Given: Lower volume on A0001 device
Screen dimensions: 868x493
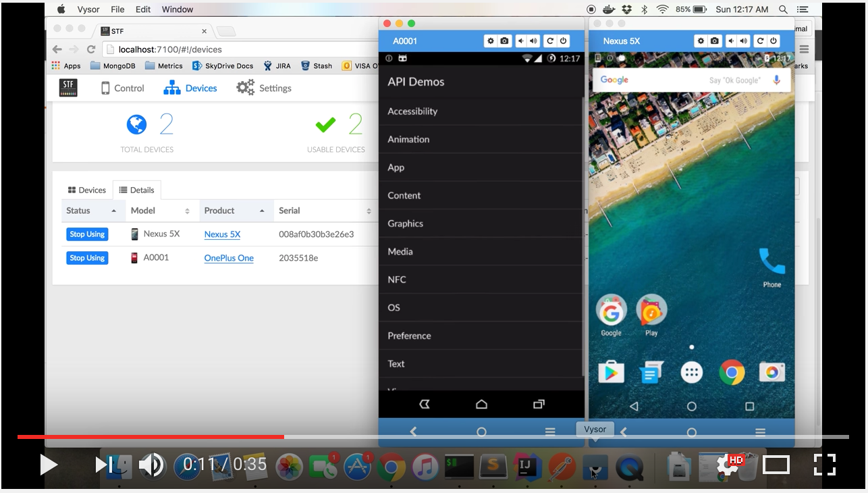Looking at the screenshot, I should click(521, 41).
